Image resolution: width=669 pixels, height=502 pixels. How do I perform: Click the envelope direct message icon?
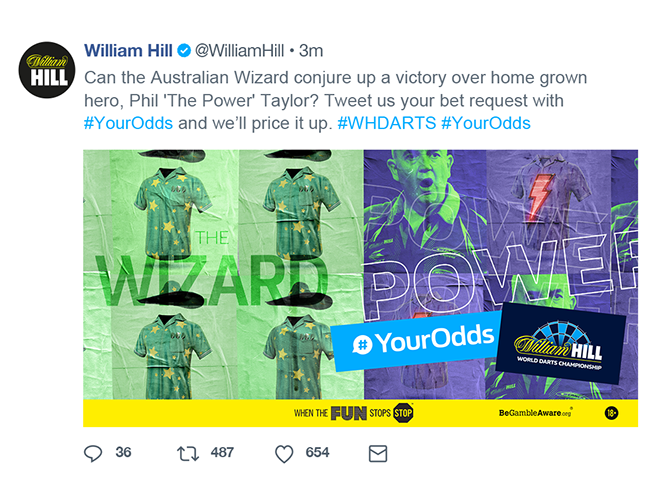coord(378,454)
